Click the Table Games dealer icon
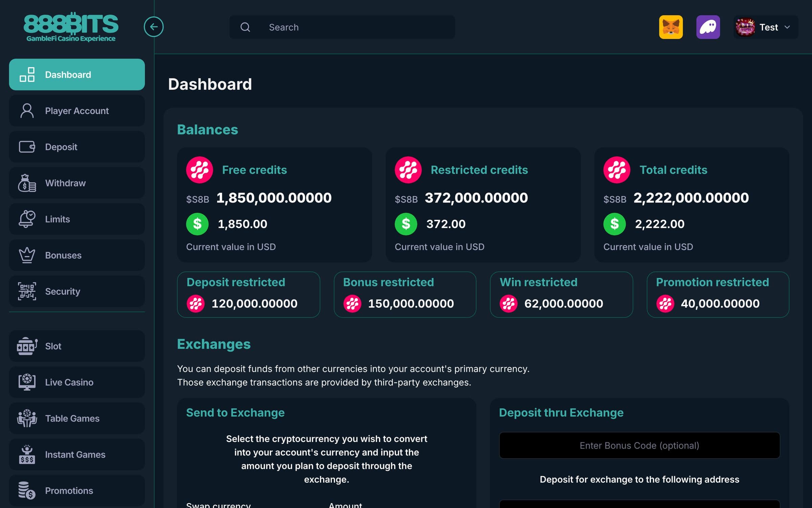This screenshot has width=812, height=508. pos(27,418)
